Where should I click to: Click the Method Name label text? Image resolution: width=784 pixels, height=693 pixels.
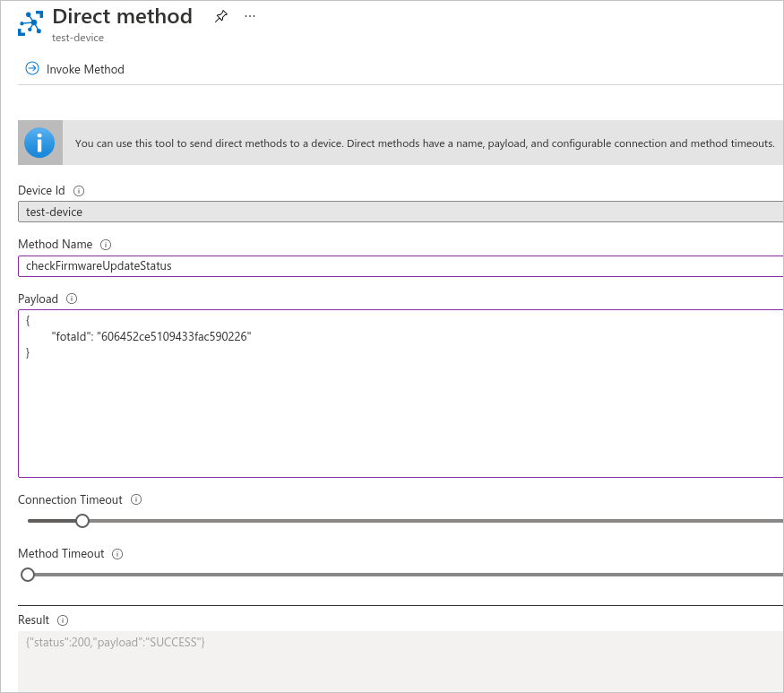(55, 244)
